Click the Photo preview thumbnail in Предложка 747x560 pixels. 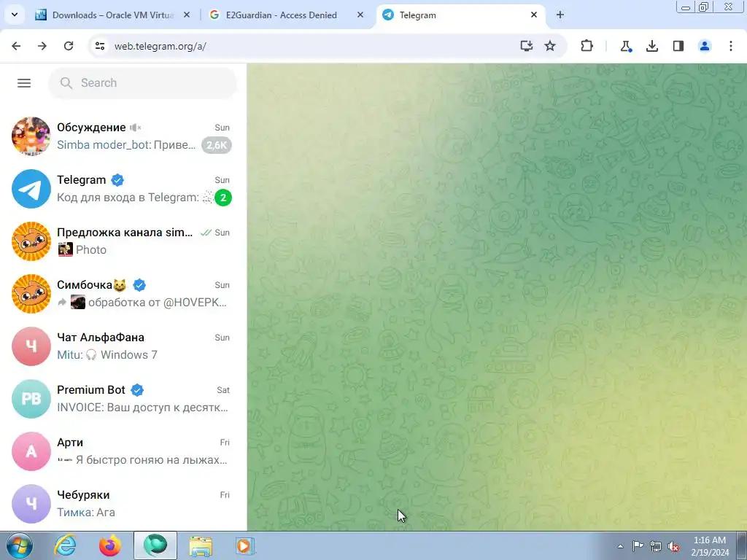pyautogui.click(x=65, y=249)
